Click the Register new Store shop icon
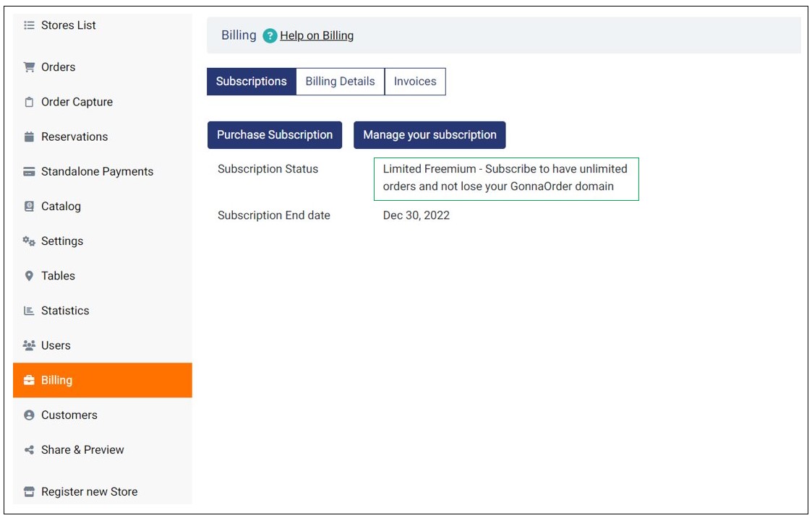Viewport: 812px width, 518px height. 29,491
